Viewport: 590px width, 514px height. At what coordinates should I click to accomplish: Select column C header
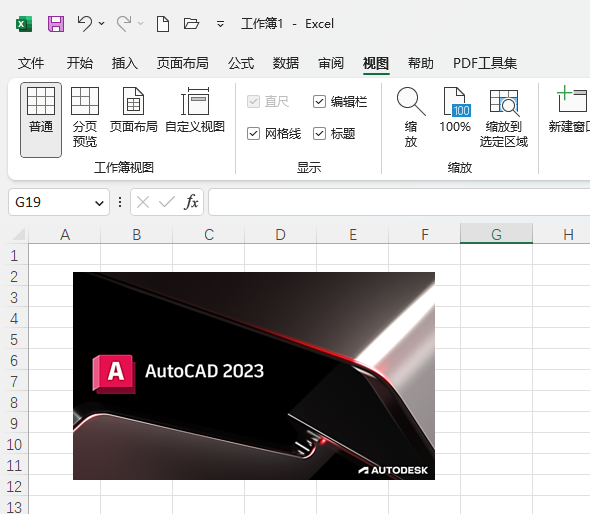pos(209,234)
